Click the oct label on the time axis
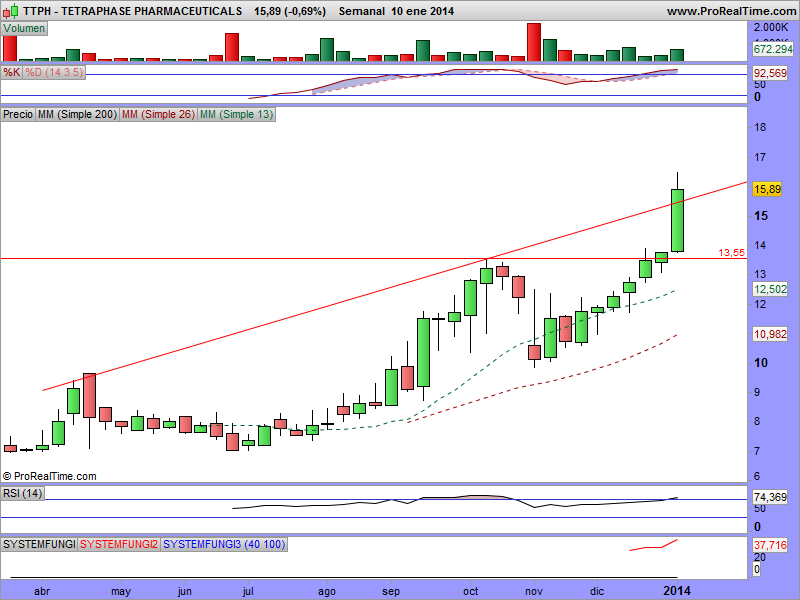 coord(470,591)
